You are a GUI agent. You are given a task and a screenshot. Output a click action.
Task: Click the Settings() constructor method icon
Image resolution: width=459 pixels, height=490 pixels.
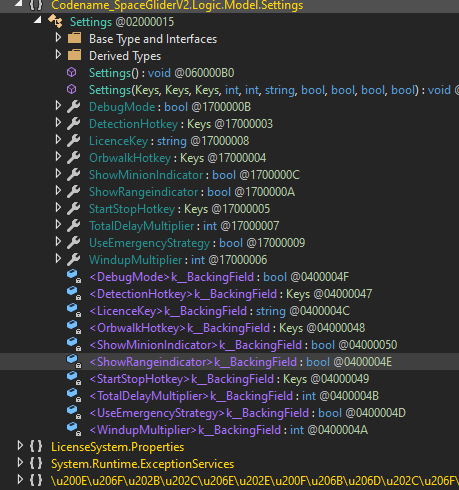click(x=72, y=72)
